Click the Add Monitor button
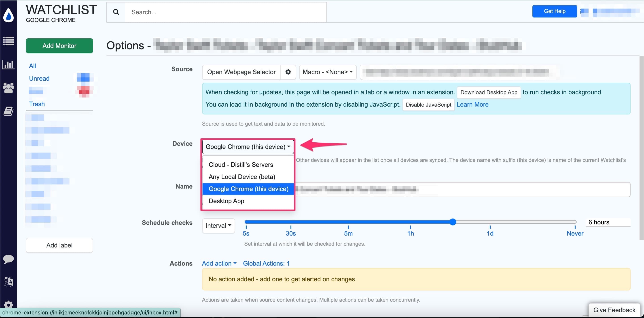Screen dimensions: 644x318 [x=59, y=45]
